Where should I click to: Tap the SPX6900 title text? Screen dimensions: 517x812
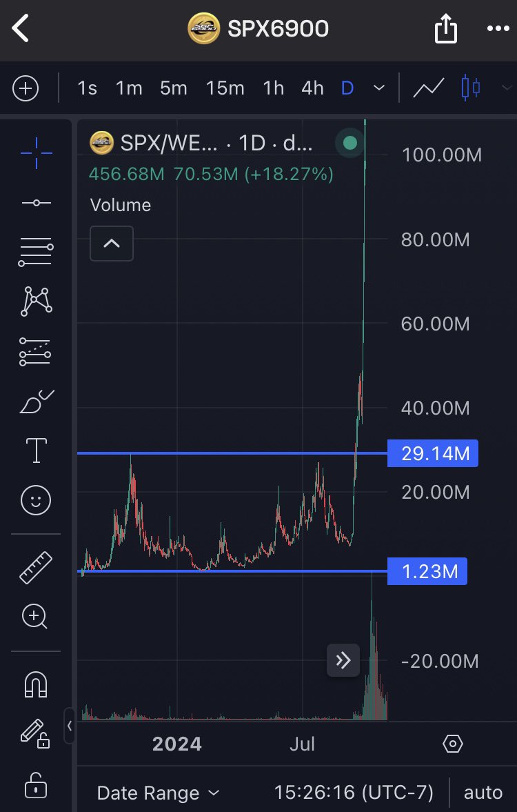click(x=278, y=28)
